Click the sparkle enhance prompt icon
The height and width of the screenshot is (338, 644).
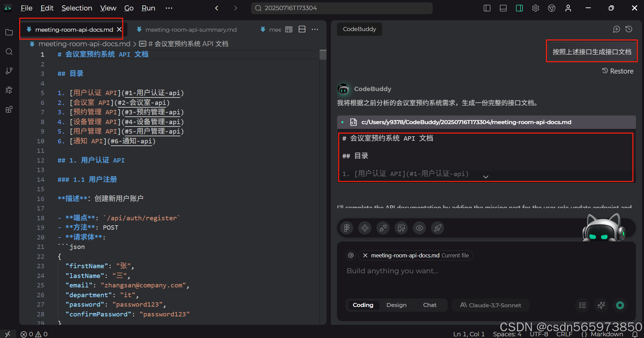[x=601, y=305]
